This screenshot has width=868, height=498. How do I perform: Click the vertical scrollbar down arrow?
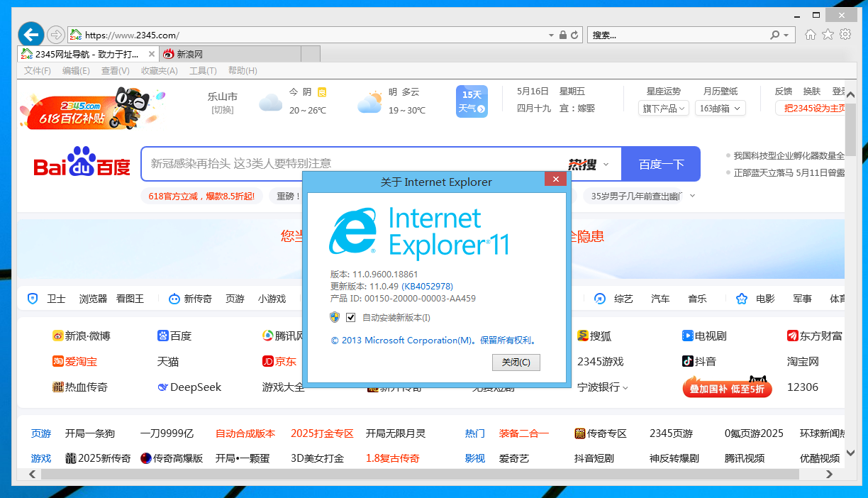coord(850,453)
